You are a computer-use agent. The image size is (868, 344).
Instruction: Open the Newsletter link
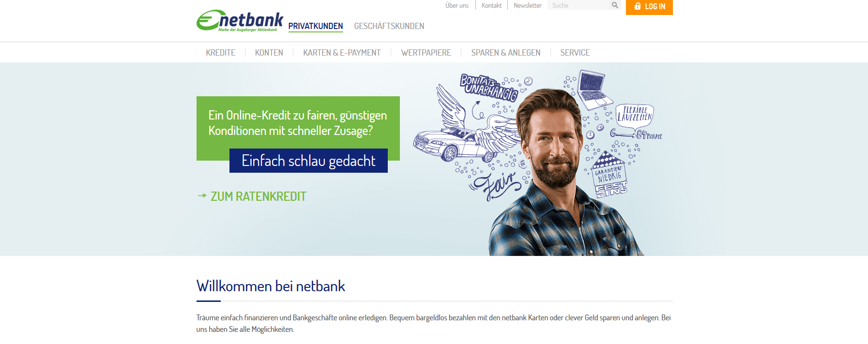click(528, 5)
